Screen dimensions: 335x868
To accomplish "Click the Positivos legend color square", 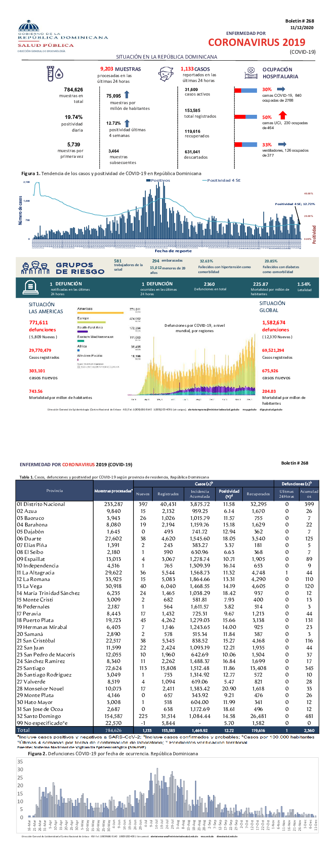I will coord(148,180).
